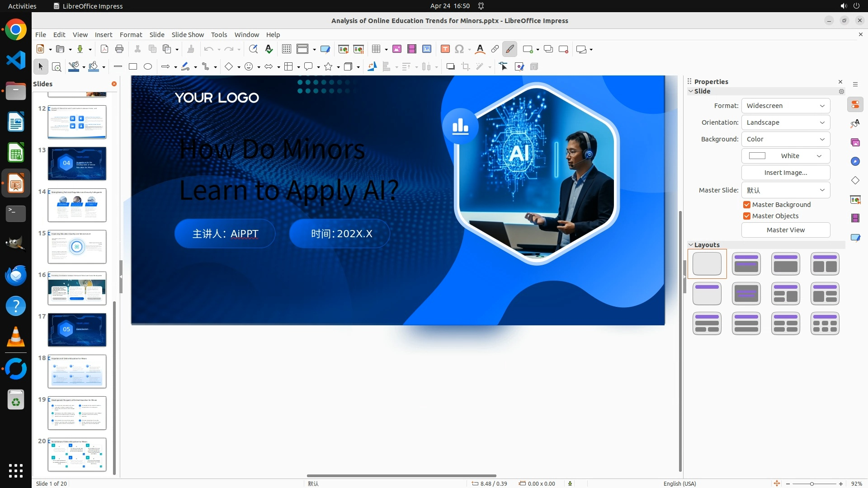Screen dimensions: 868x488
Task: Collapse the Layouts section expander
Action: point(691,245)
